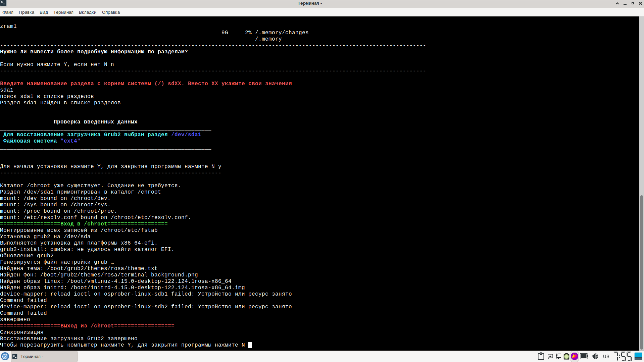
Task: Click the terminal vertical scrollbar thumb
Action: (x=641, y=272)
